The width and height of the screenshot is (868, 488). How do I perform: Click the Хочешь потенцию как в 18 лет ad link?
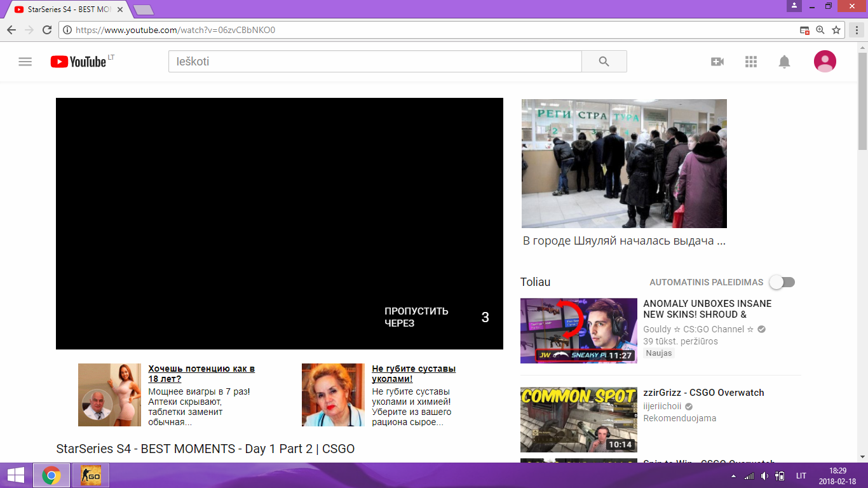(201, 374)
